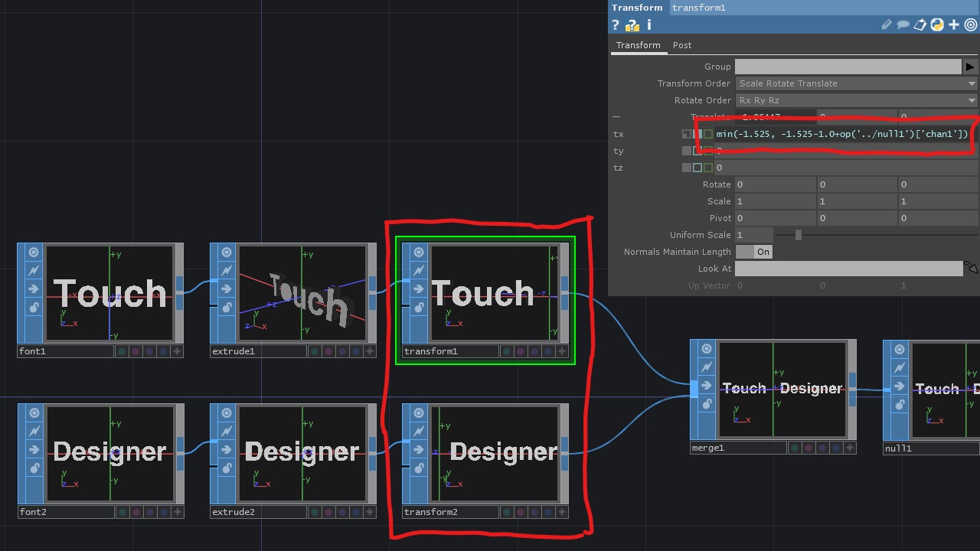Show operator info 'i' icon
The height and width of the screenshot is (551, 980).
pos(648,25)
